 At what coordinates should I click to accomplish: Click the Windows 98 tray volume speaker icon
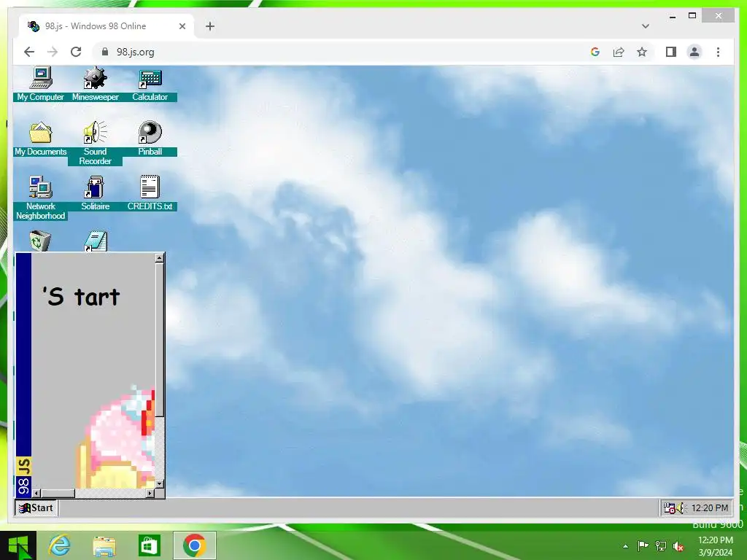point(681,508)
